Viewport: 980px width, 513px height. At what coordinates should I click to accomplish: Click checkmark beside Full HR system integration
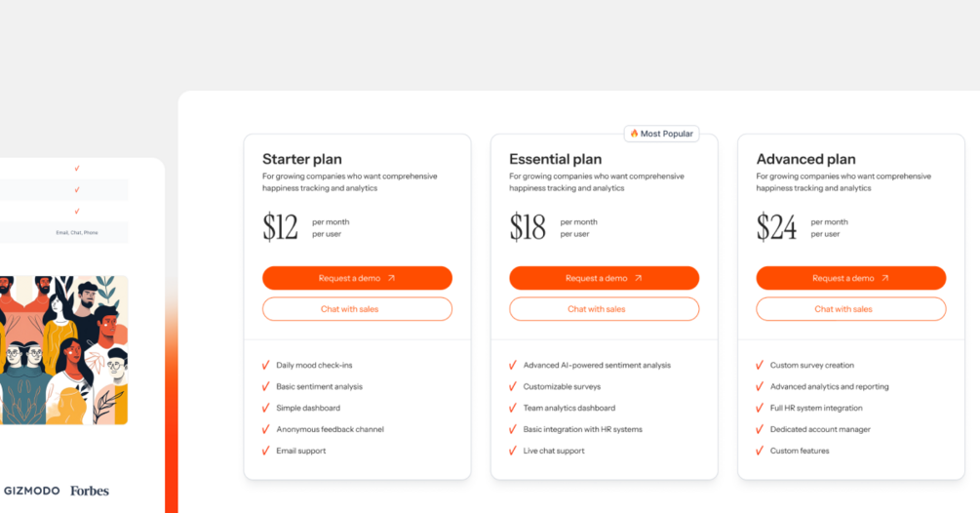(760, 408)
